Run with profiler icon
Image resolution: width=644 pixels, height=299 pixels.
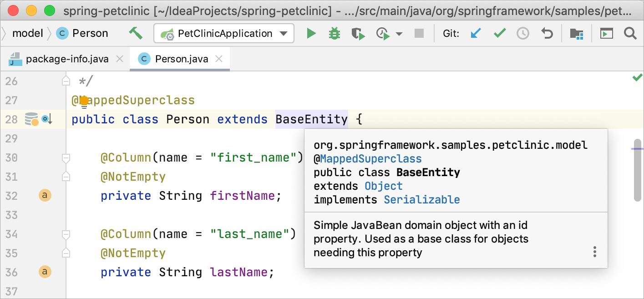(382, 34)
